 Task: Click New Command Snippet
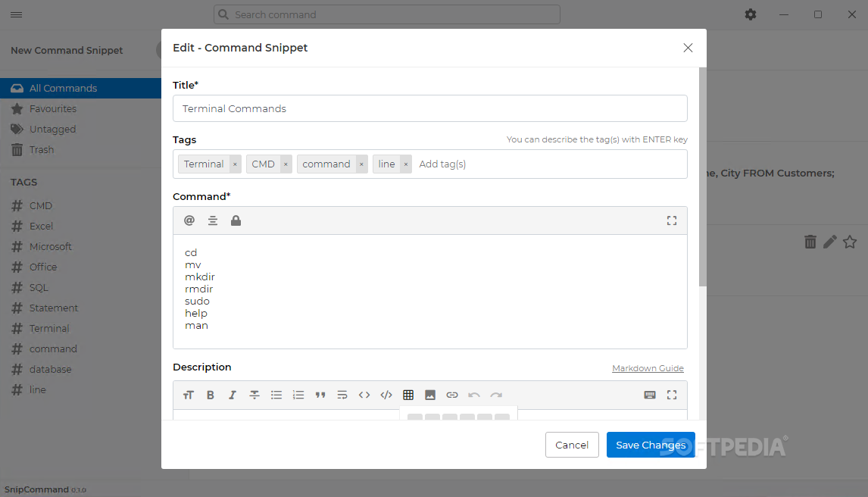point(67,50)
